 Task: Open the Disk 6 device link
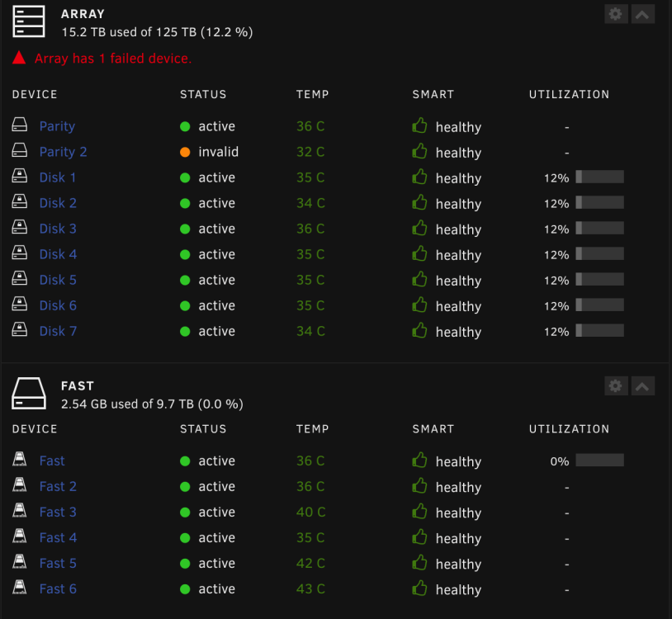(58, 305)
